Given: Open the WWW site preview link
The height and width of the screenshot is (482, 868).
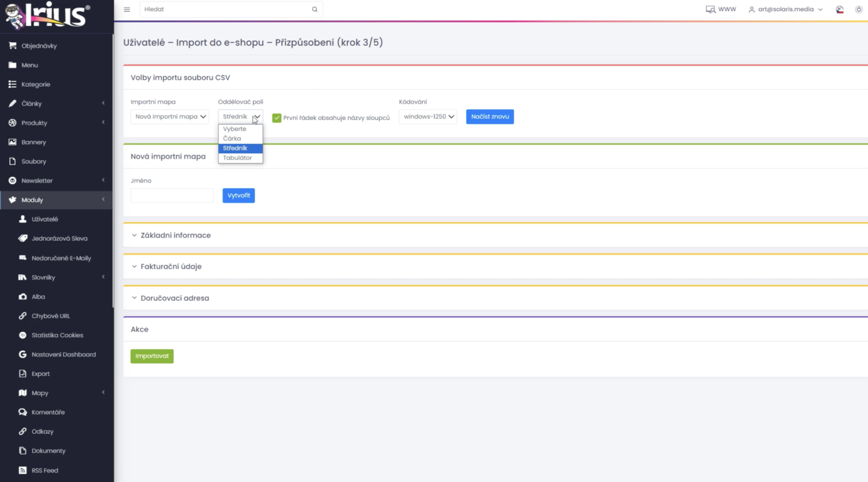Looking at the screenshot, I should coord(721,9).
